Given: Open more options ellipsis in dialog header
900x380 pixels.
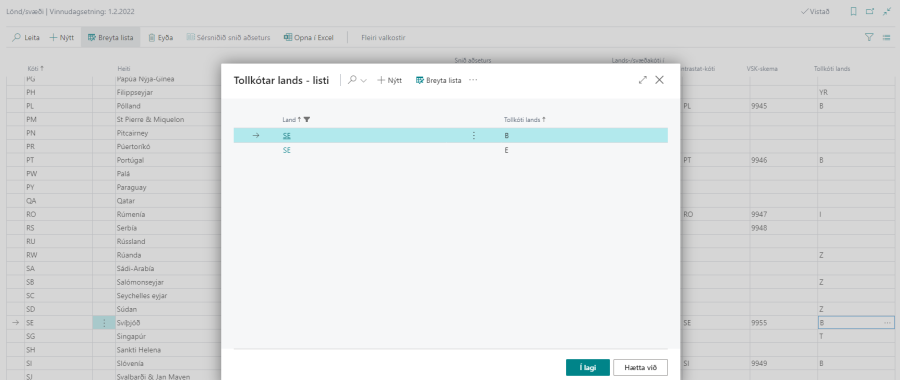Looking at the screenshot, I should [x=473, y=80].
